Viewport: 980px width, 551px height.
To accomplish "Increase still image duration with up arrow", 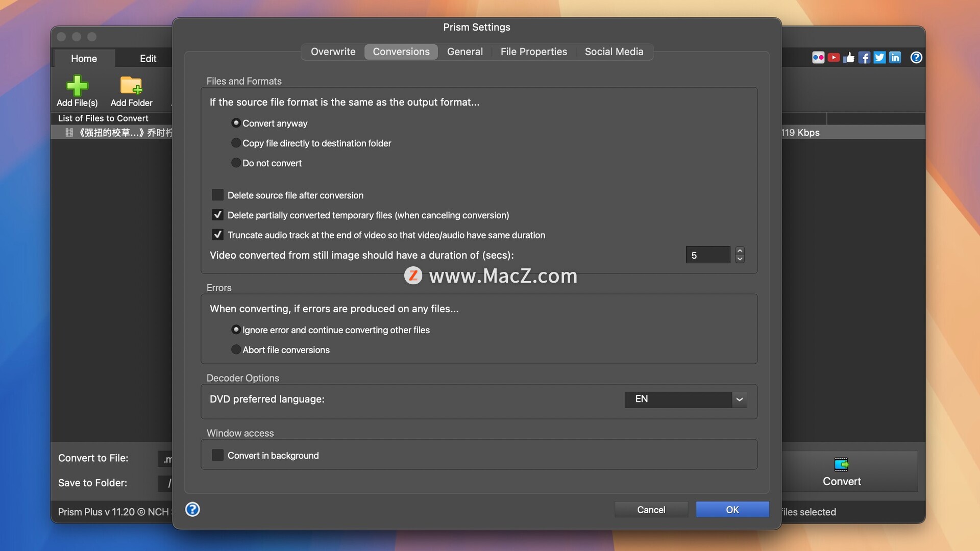I will (740, 251).
